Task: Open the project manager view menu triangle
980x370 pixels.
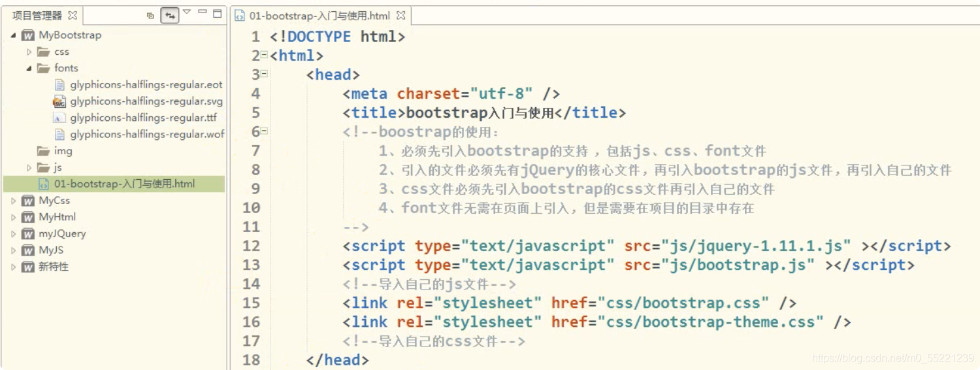Action: tap(187, 12)
